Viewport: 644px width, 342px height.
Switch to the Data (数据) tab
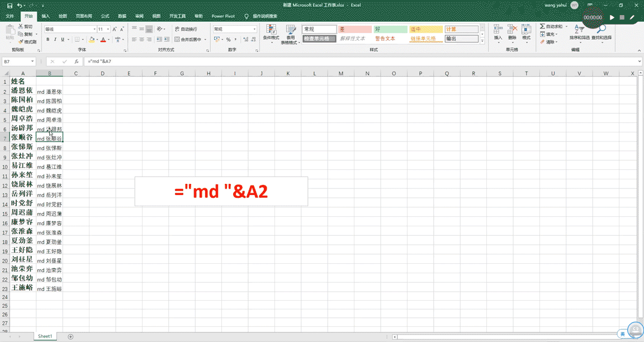click(122, 16)
